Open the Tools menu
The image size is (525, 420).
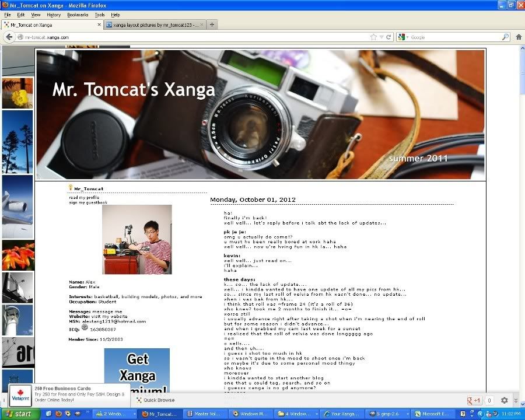click(100, 15)
